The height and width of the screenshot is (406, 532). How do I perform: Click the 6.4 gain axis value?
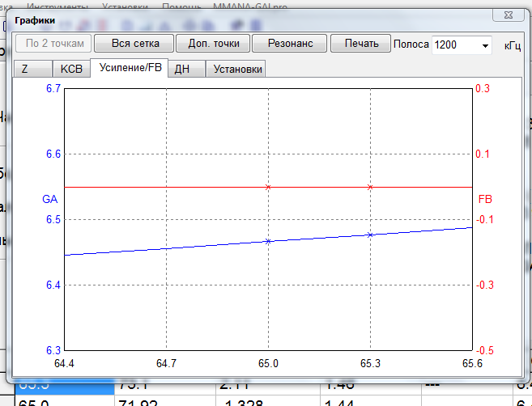(53, 285)
